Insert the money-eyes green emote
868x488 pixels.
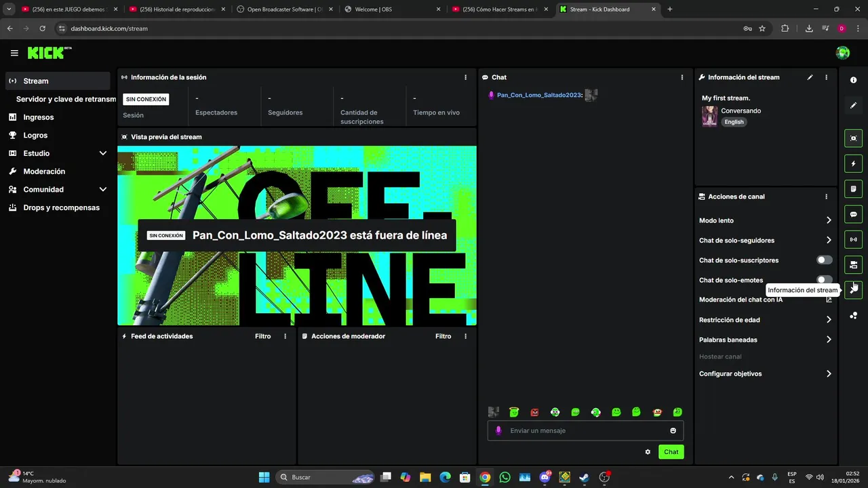tap(677, 412)
